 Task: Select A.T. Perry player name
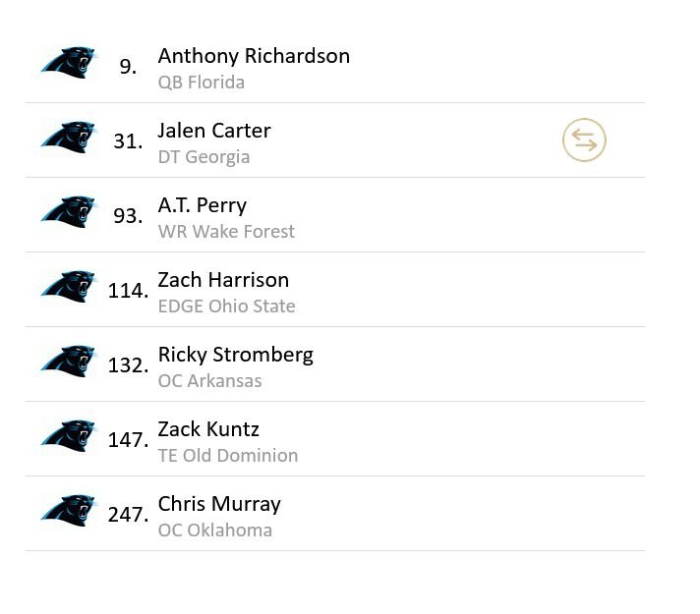(x=202, y=205)
